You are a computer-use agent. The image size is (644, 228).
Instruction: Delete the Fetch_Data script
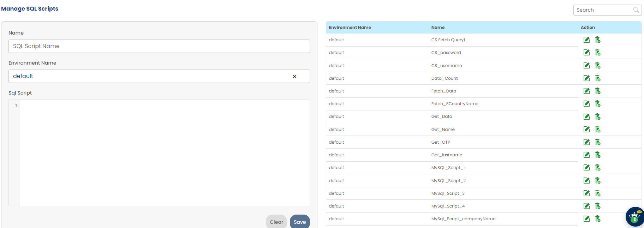click(x=598, y=91)
